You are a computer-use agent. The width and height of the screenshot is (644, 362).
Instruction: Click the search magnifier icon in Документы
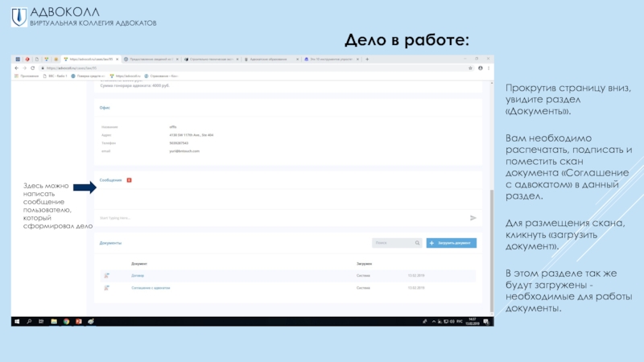pyautogui.click(x=417, y=242)
